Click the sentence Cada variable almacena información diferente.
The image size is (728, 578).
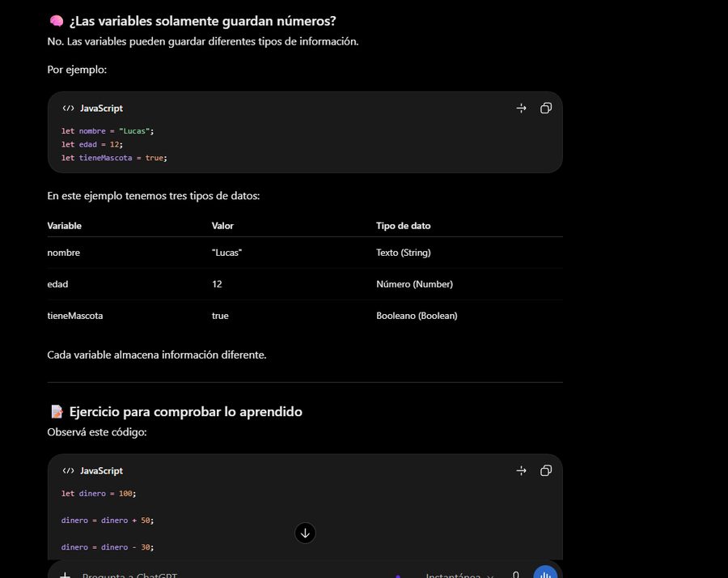coord(157,355)
